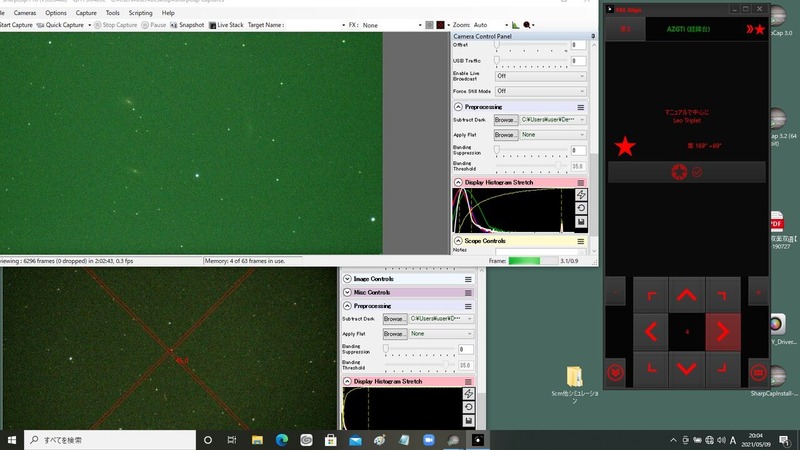
Task: Click the minus speed button in PAE Align
Action: pos(615,292)
